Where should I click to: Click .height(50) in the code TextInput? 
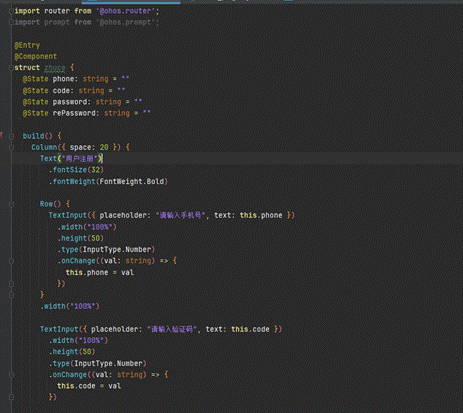pos(72,352)
